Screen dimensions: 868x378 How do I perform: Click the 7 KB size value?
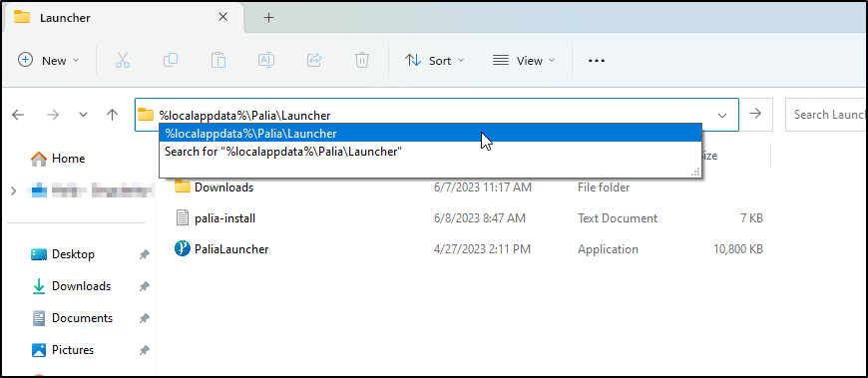[x=751, y=218]
